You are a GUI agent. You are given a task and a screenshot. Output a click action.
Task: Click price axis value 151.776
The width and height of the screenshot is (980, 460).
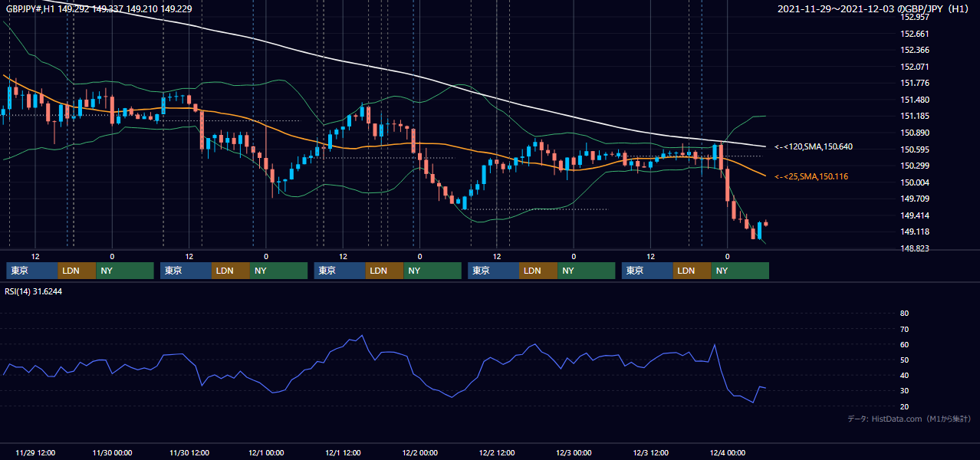point(915,83)
